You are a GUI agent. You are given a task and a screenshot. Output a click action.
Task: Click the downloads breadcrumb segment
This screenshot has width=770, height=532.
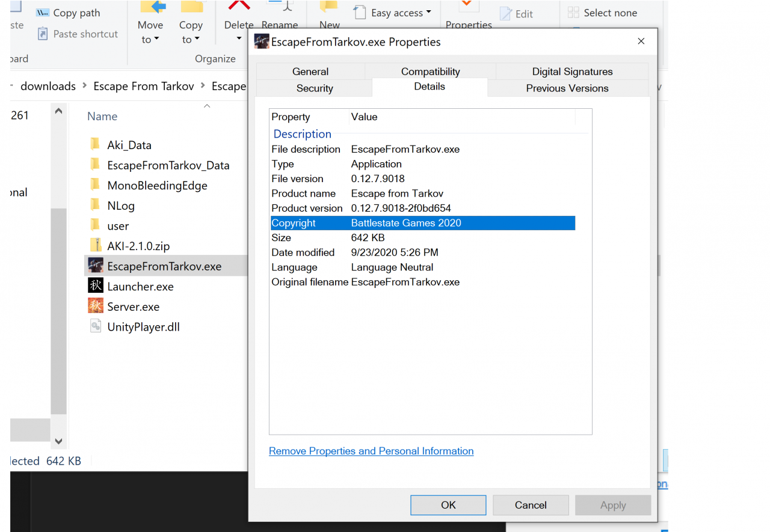48,86
